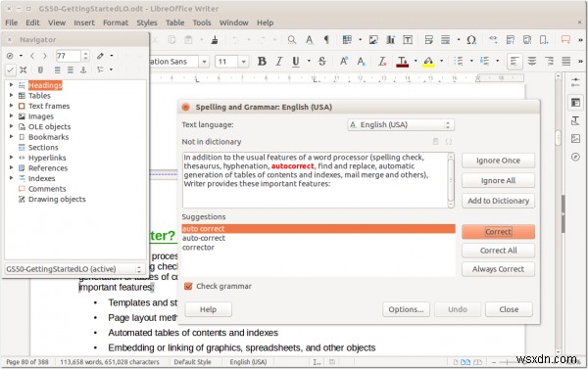Image resolution: width=588 pixels, height=369 pixels.
Task: Click the Always Correct button
Action: pyautogui.click(x=498, y=269)
